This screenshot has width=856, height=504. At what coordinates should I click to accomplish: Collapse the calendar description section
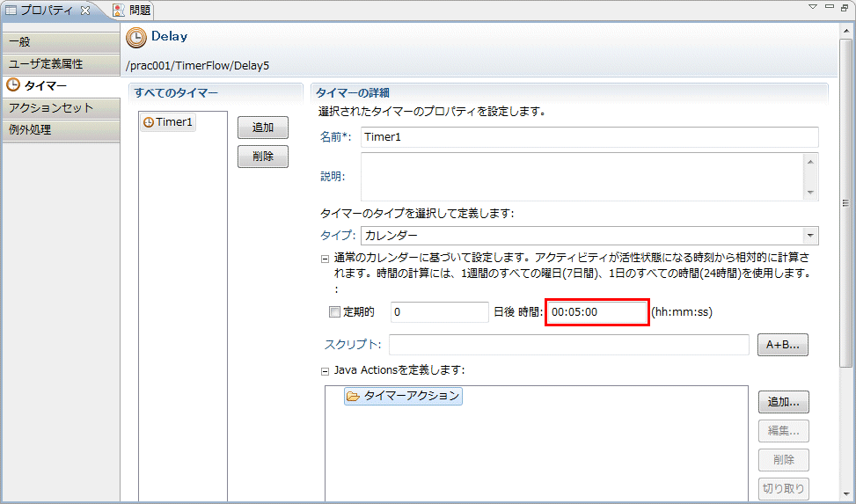(x=325, y=259)
